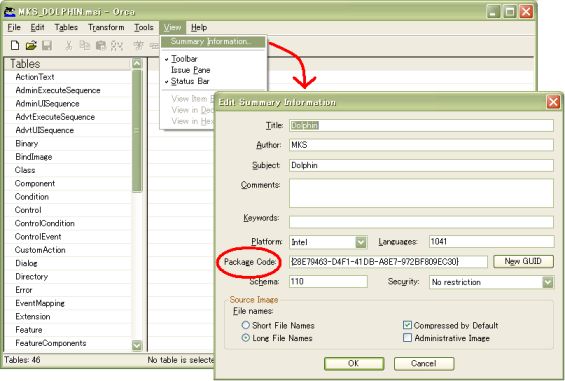The height and width of the screenshot is (381, 565).
Task: Select the CustomAction table
Action: 40,250
